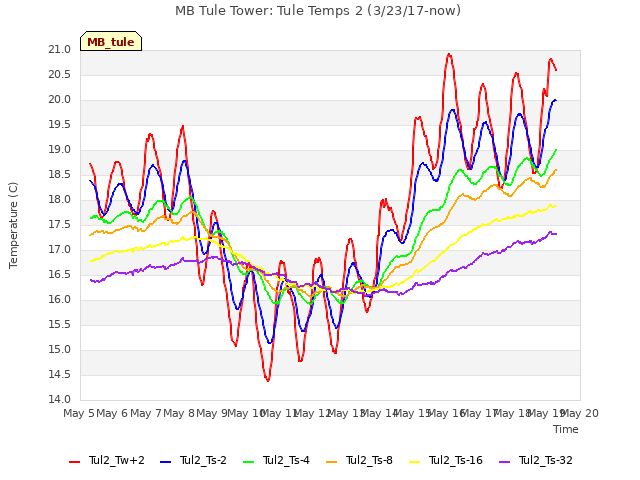Click the 17.5 y-axis tick label

click(x=60, y=224)
